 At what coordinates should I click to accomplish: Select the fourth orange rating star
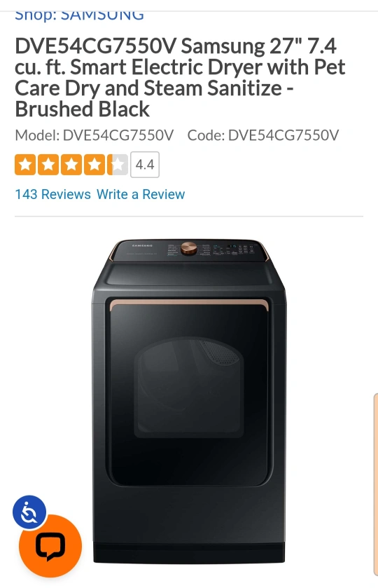tap(94, 165)
